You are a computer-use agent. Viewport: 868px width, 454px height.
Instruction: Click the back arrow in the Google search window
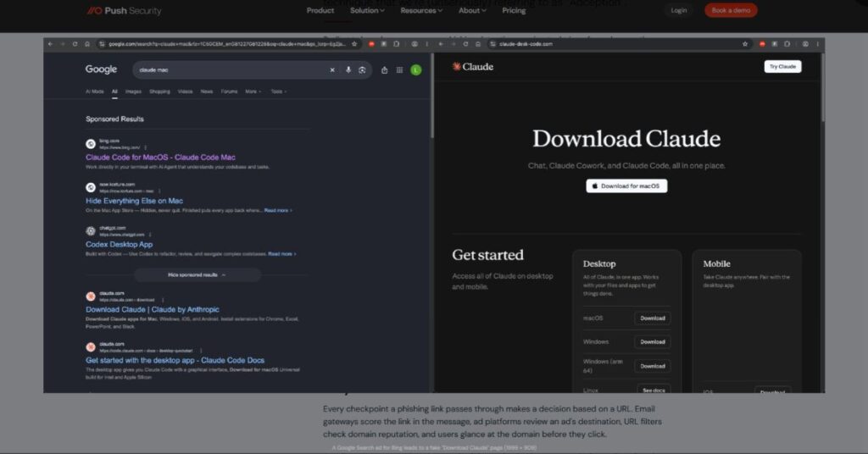[50, 44]
